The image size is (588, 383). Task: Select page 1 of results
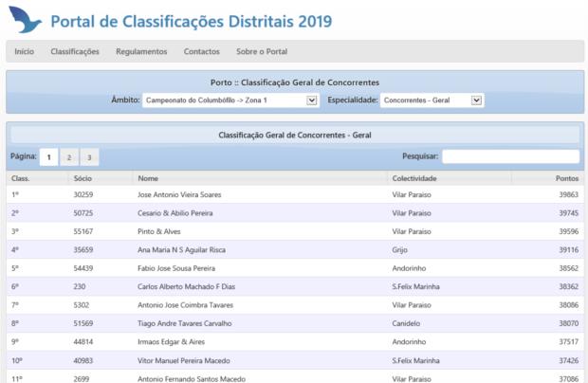pos(50,156)
